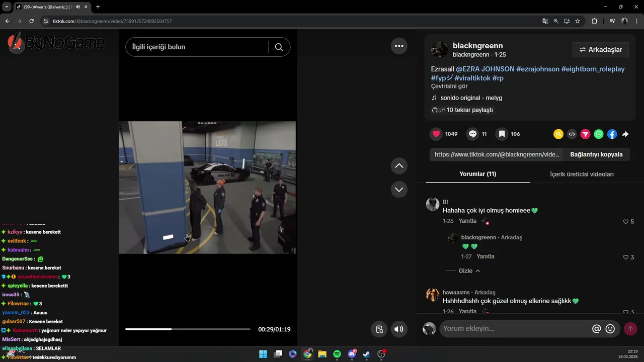This screenshot has height=362, width=644.
Task: Translate page icon in address bar
Action: 545,21
